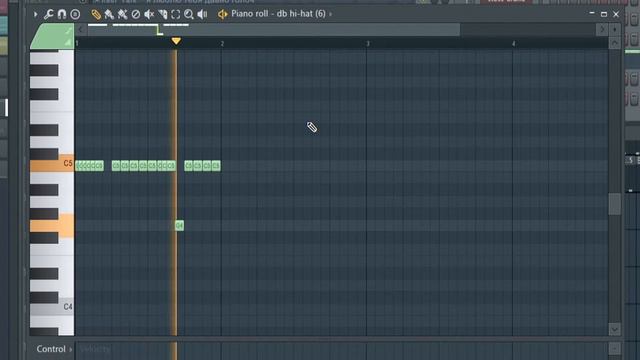Click the collapse button right of Control lane
The image size is (640, 360).
pos(615,349)
